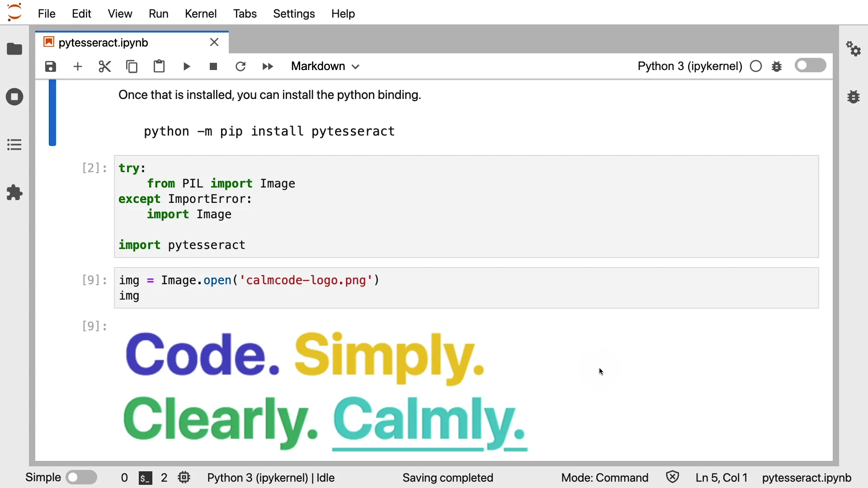Viewport: 868px width, 488px height.
Task: Enable debugger with toolbar bug icon
Action: (x=777, y=67)
